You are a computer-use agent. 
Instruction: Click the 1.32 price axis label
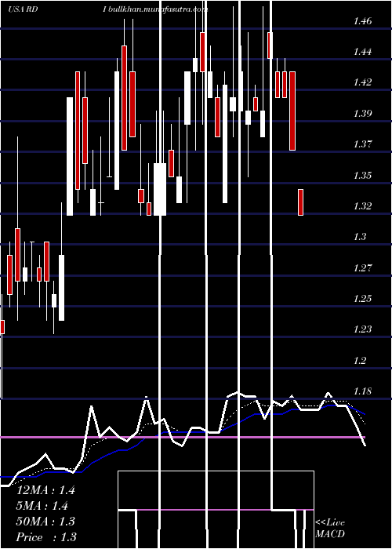362,205
